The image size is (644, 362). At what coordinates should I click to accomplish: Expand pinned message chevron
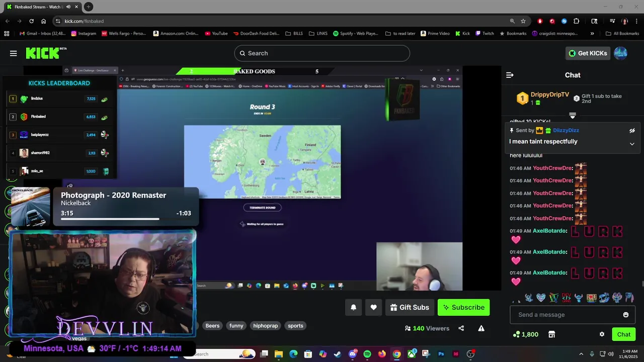[x=632, y=144]
